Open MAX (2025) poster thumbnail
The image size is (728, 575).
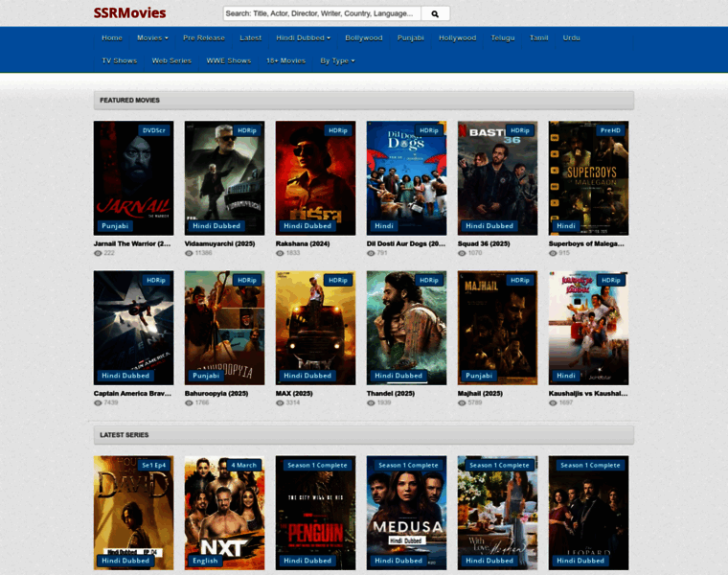(x=316, y=328)
